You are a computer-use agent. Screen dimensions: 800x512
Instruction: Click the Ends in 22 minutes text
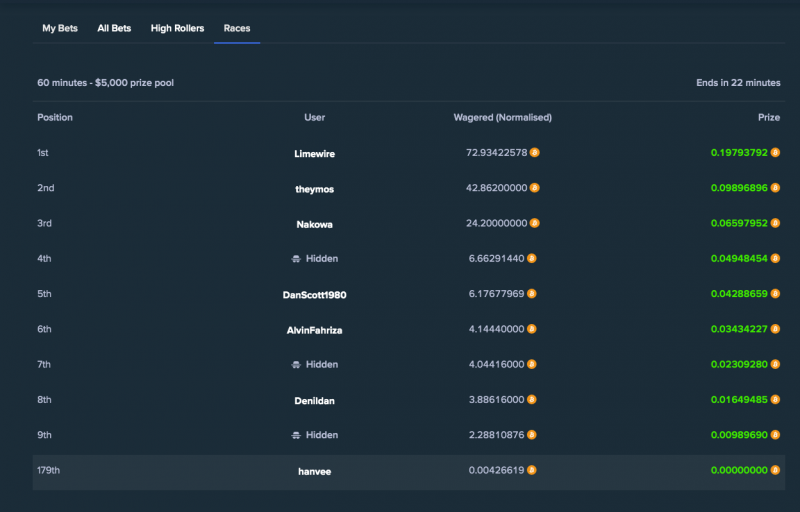pos(738,83)
